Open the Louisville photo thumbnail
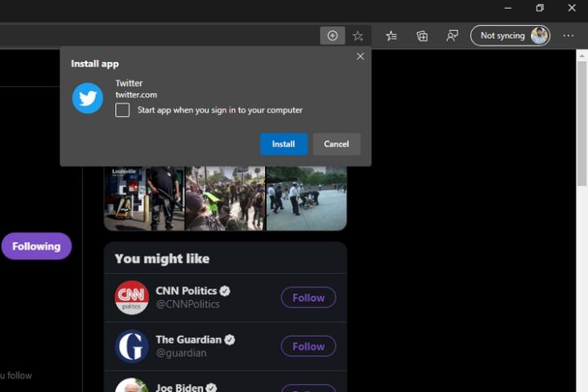This screenshot has height=392, width=588. click(144, 199)
